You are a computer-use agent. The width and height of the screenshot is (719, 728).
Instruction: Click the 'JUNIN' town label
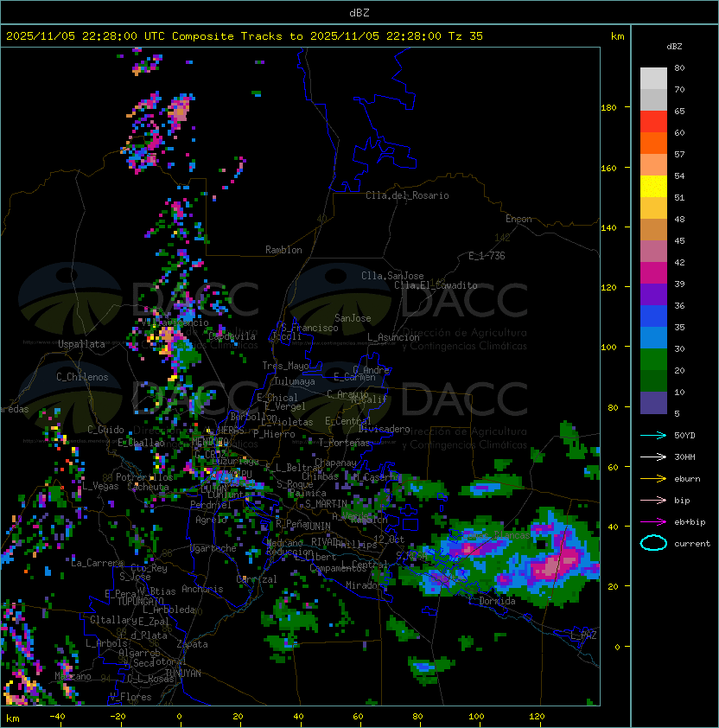point(317,526)
